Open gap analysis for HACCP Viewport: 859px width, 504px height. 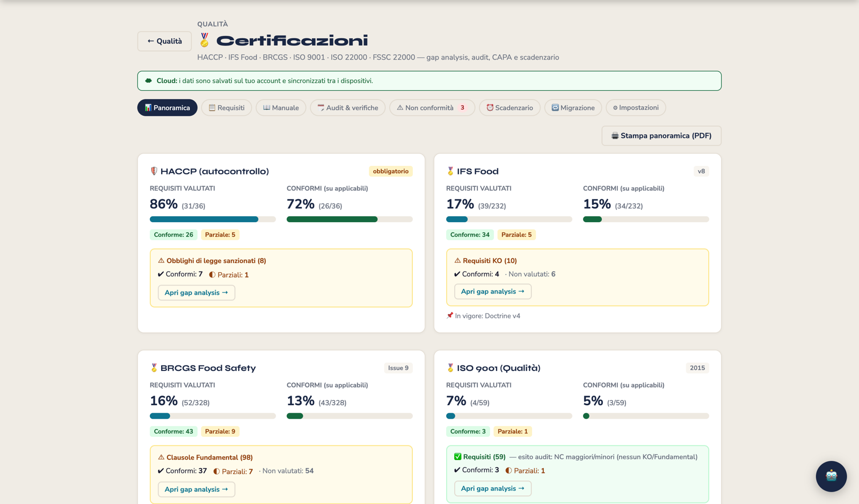[x=196, y=293]
